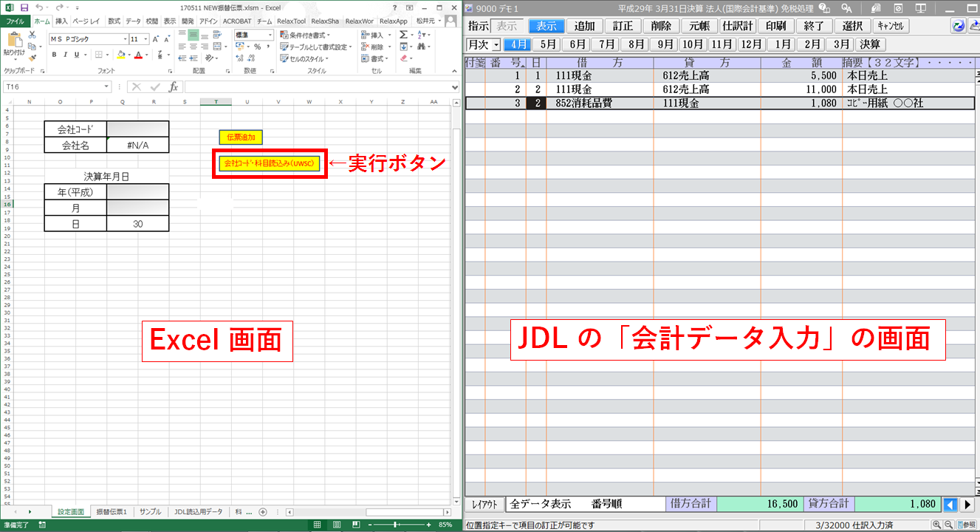The image size is (980, 532).
Task: Switch to 5月 in the month selector
Action: coord(546,44)
